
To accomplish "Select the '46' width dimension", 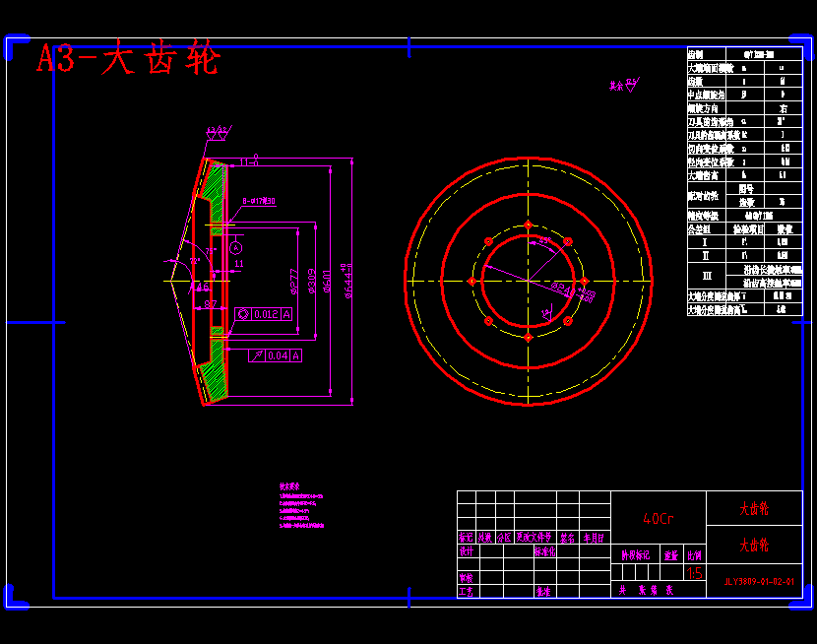I will 202,288.
